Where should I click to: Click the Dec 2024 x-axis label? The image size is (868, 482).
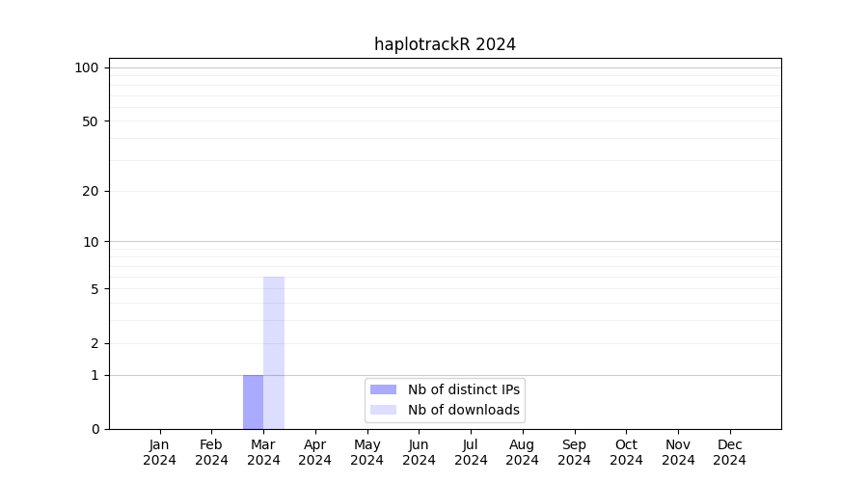(729, 452)
